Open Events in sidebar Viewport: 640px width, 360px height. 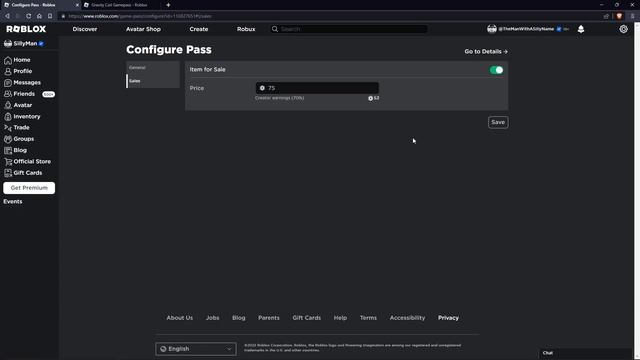point(13,202)
